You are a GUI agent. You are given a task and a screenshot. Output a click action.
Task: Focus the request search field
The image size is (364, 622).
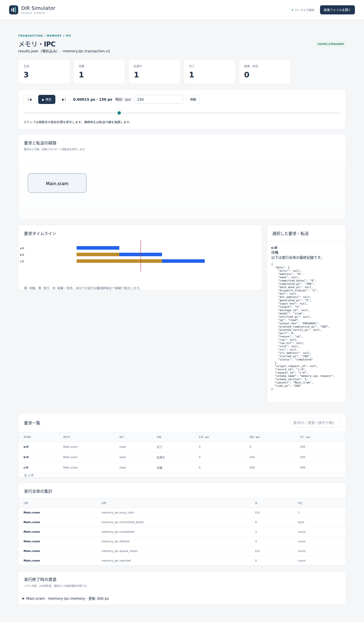coord(315,423)
